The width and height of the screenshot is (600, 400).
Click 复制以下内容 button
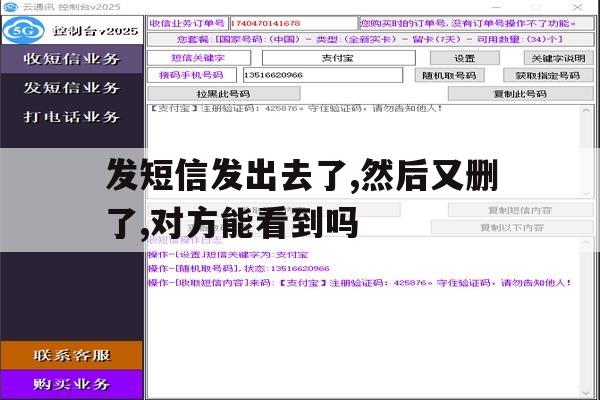tap(512, 227)
